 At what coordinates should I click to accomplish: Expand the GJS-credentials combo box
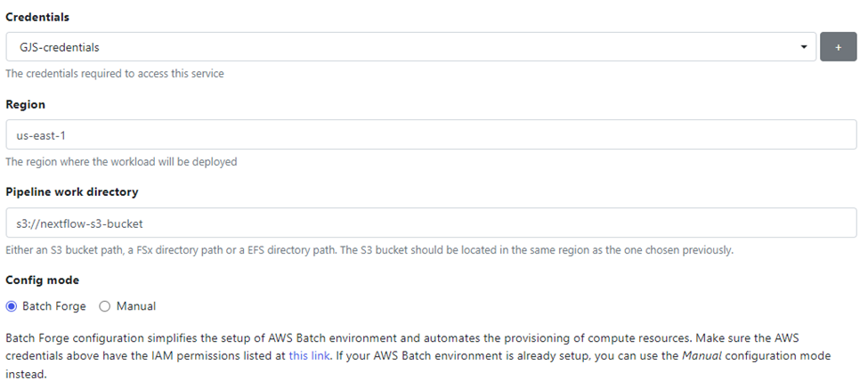tap(410, 46)
